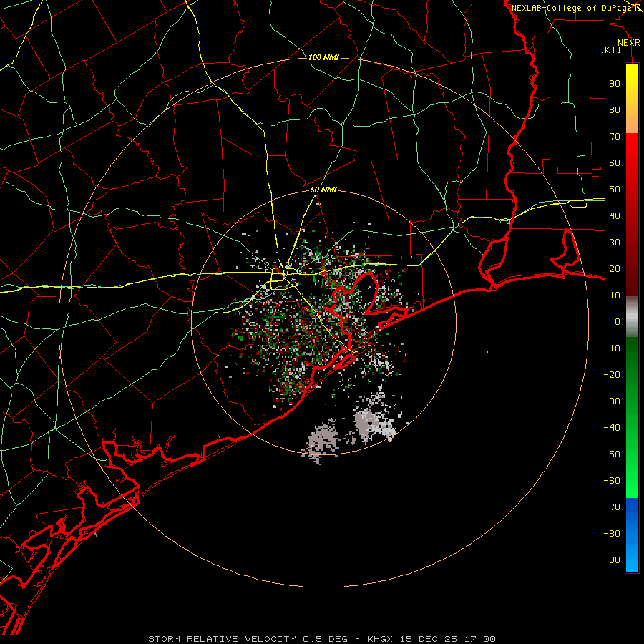
Task: Click the -50 value on the velocity scale
Action: [x=612, y=454]
